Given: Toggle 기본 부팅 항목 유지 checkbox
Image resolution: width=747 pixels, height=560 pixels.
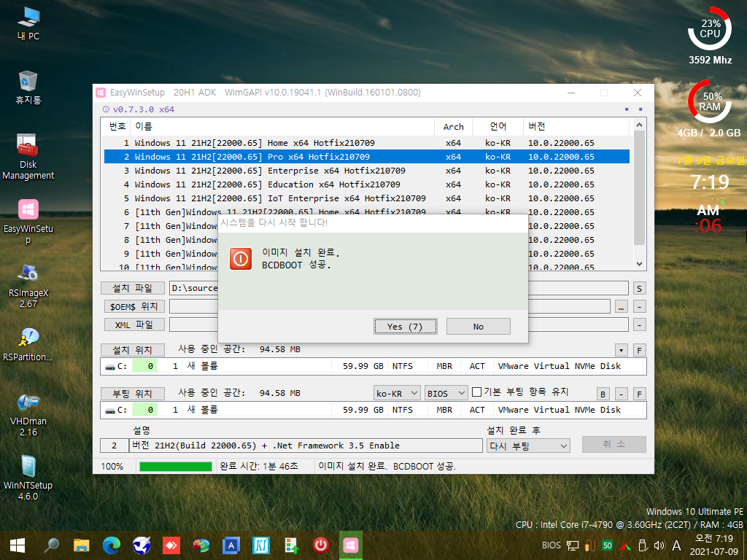Looking at the screenshot, I should [476, 392].
